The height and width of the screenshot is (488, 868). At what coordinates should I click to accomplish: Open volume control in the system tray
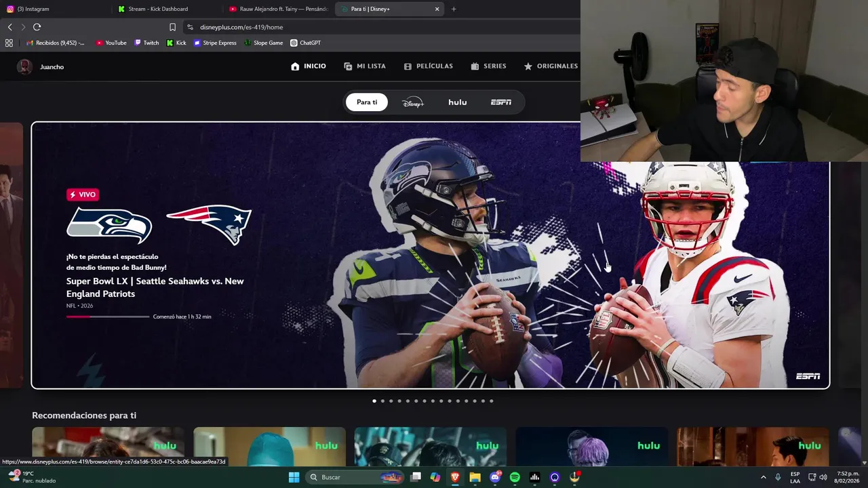click(823, 477)
